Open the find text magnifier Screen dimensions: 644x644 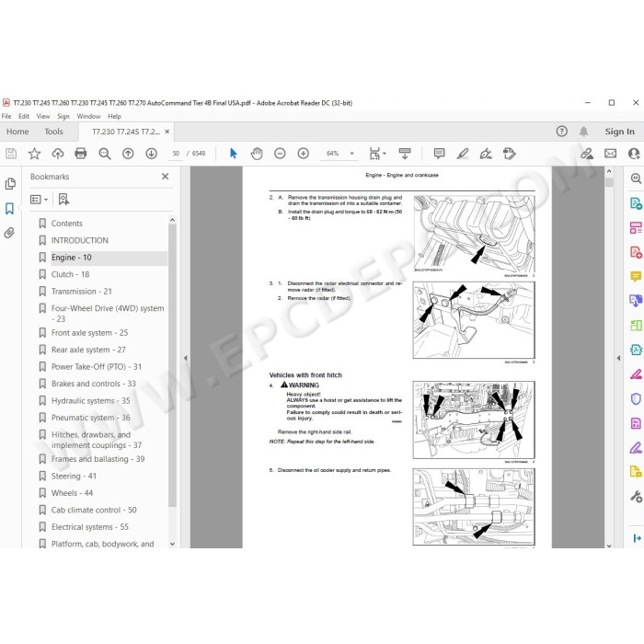tap(104, 154)
